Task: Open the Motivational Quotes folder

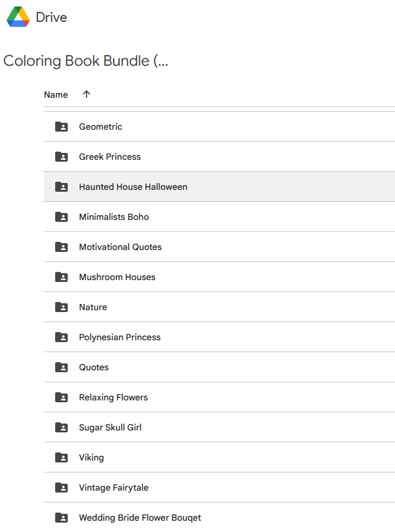Action: [120, 247]
